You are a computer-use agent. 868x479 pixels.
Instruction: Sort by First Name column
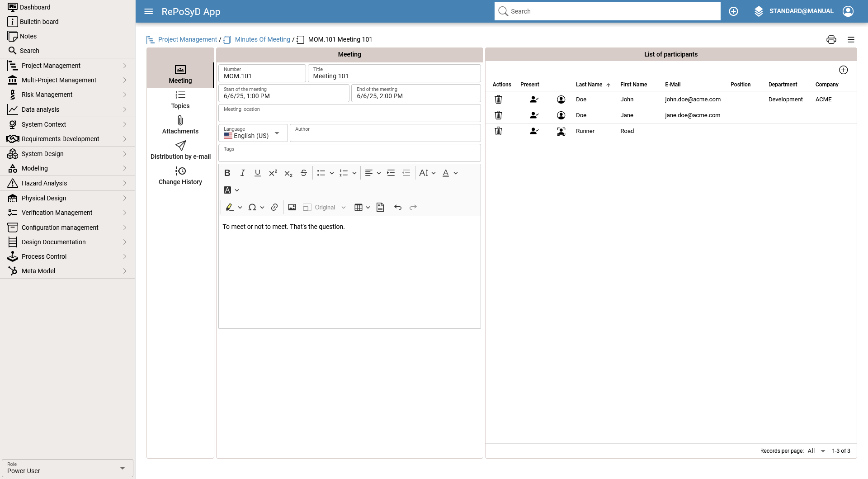pos(633,85)
